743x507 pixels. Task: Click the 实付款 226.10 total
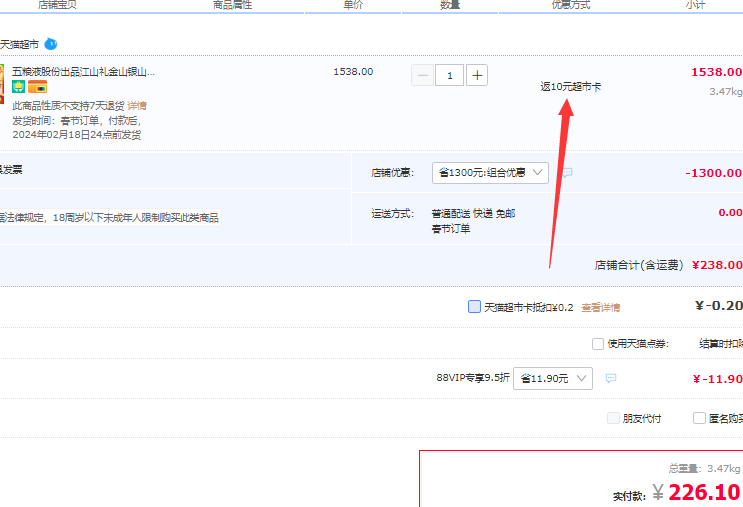[704, 492]
